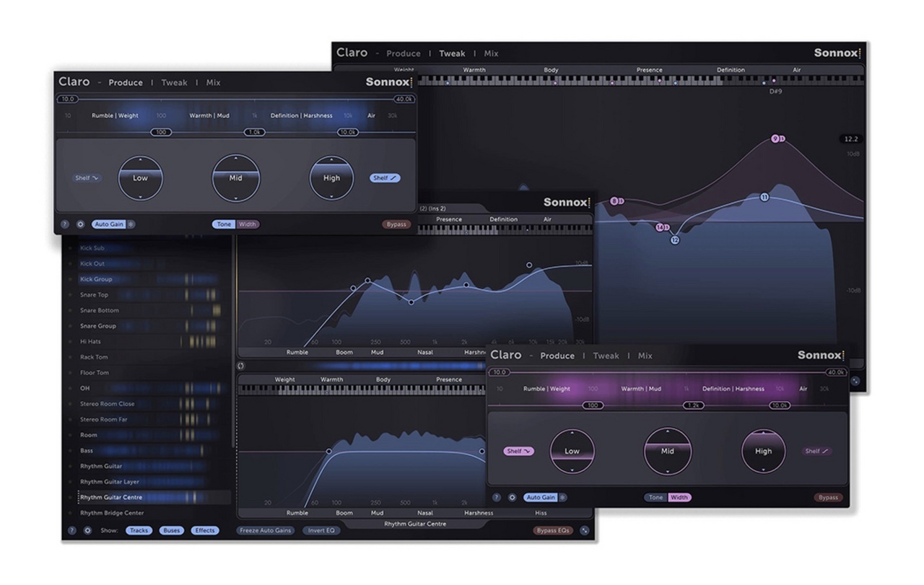Viewport: 924px width, 585px height.
Task: Click the High down arrow in purple window
Action: 764,470
